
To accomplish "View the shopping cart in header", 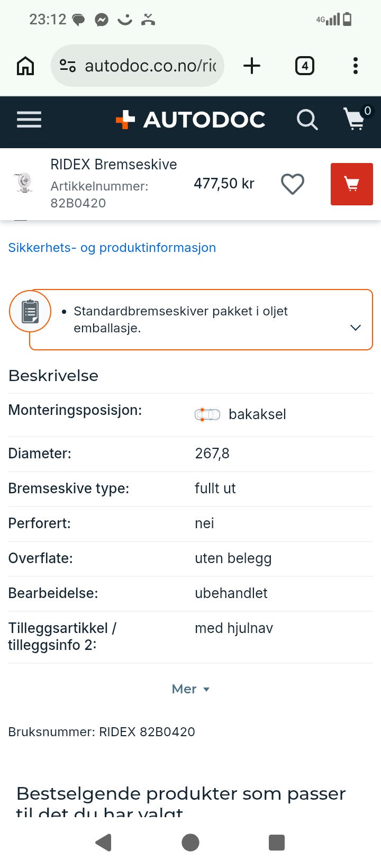I will [x=356, y=119].
